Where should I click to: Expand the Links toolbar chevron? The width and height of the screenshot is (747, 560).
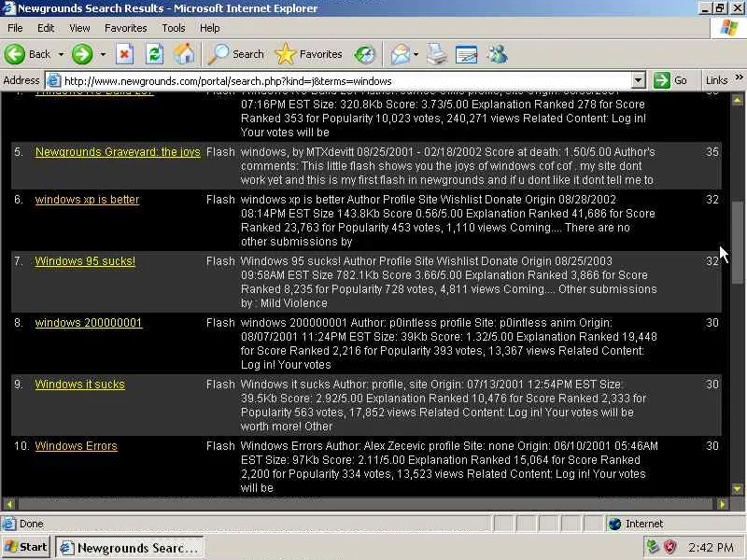click(739, 77)
